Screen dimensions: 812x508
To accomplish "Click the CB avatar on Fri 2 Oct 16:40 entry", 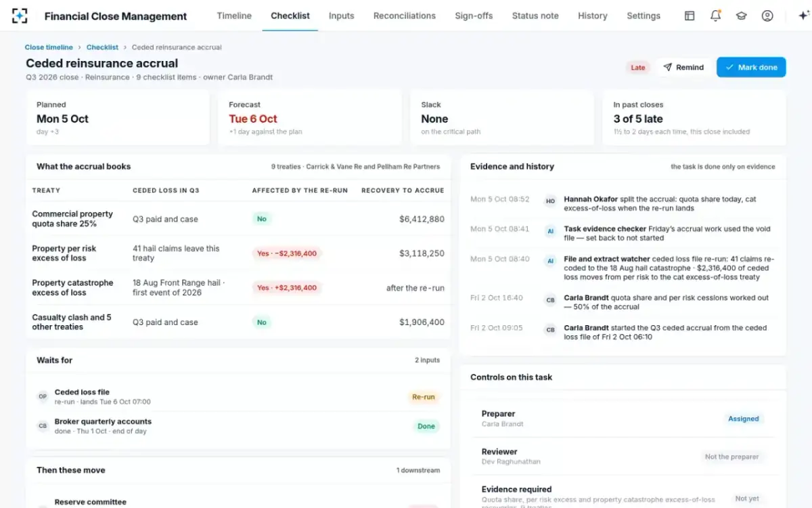I will coord(551,299).
